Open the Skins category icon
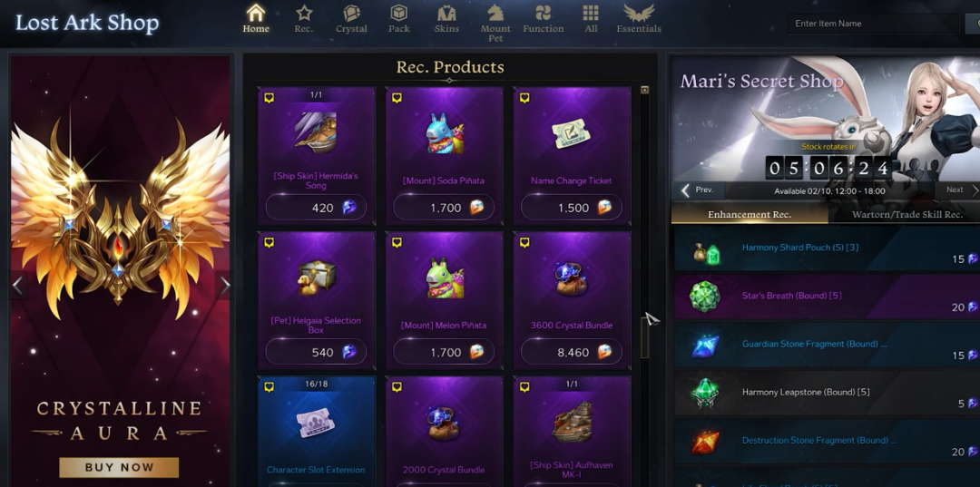This screenshot has width=980, height=487. click(x=446, y=13)
